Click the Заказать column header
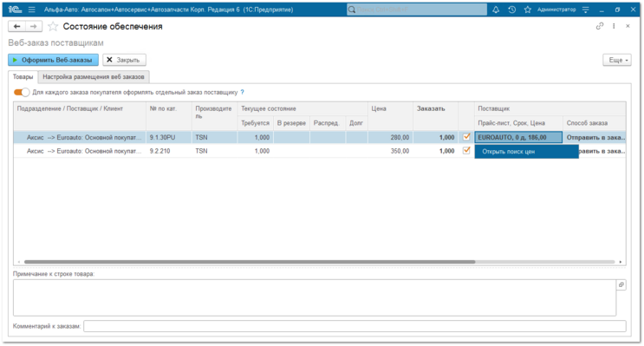 pyautogui.click(x=435, y=116)
